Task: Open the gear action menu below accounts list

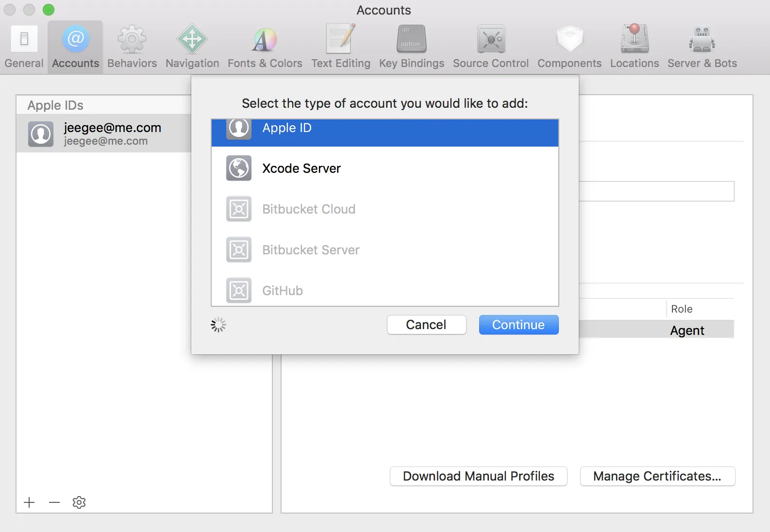Action: click(79, 502)
